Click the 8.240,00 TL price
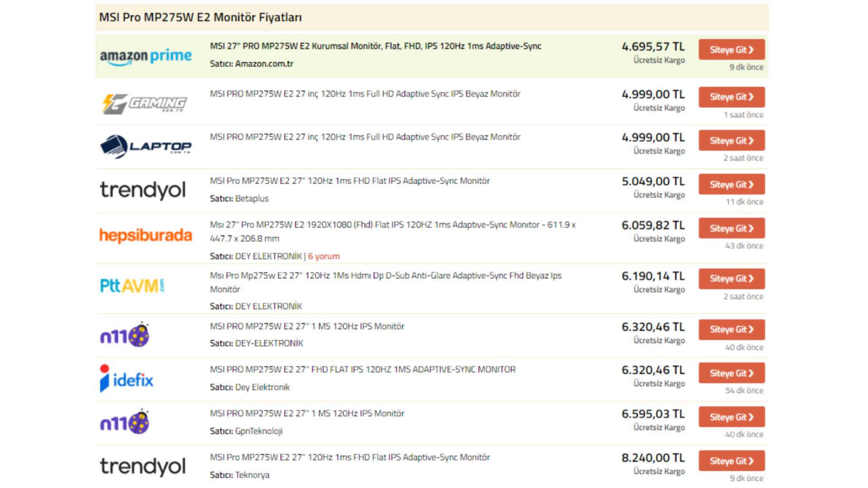The image size is (868, 488). coord(653,458)
